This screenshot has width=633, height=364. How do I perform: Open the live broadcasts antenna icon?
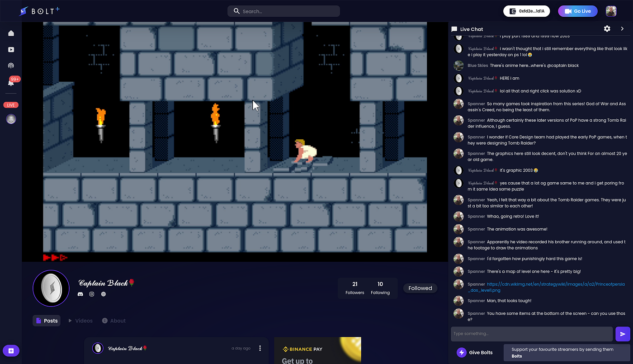click(11, 66)
